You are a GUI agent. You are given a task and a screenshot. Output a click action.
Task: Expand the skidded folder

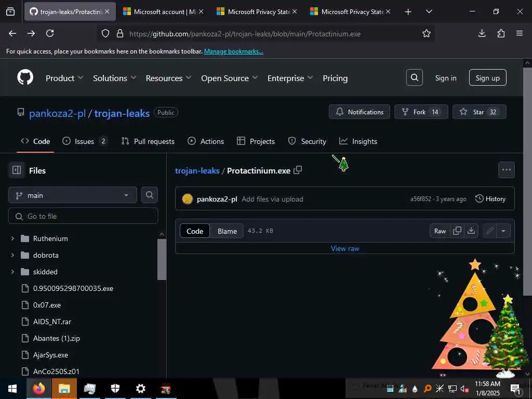tap(12, 272)
